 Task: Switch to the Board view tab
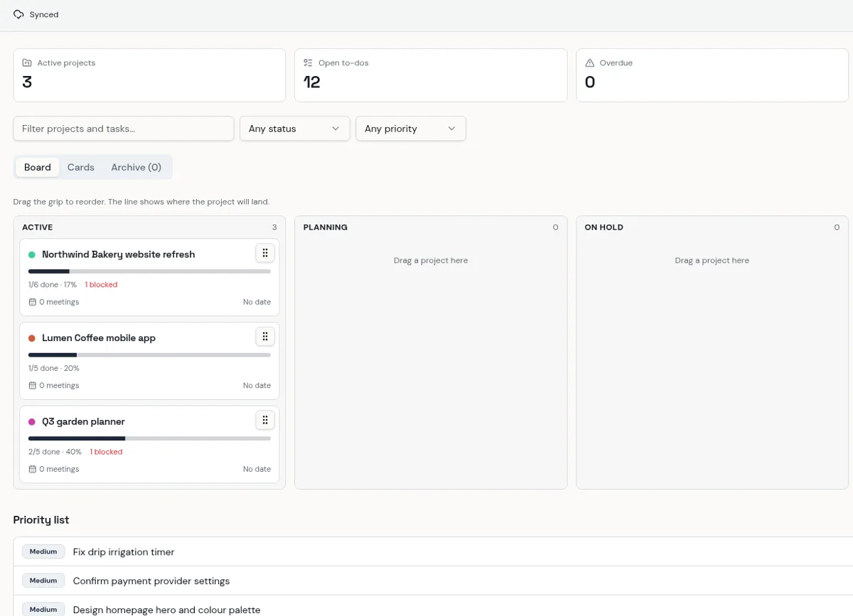[x=38, y=167]
